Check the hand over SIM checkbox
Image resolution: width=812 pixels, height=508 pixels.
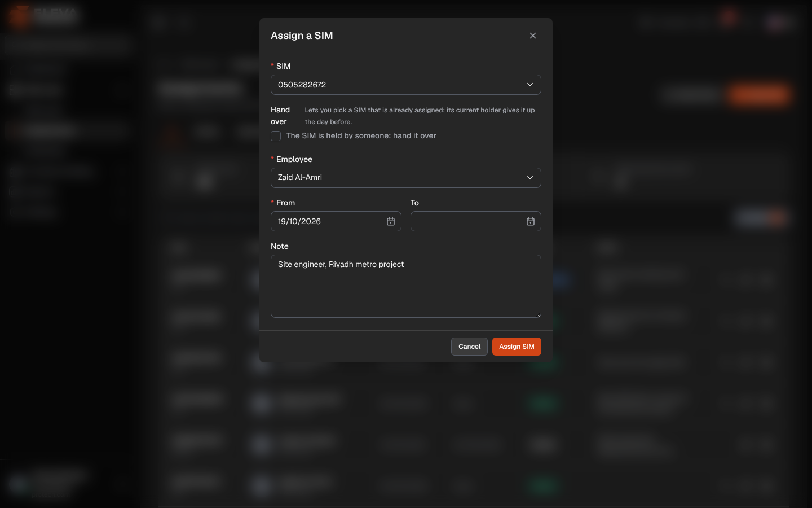276,136
